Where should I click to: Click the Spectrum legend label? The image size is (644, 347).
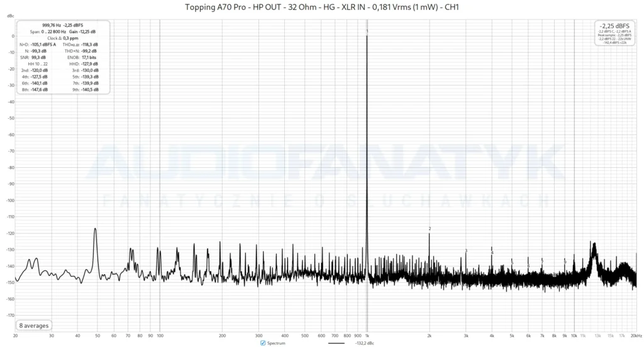[x=276, y=343]
